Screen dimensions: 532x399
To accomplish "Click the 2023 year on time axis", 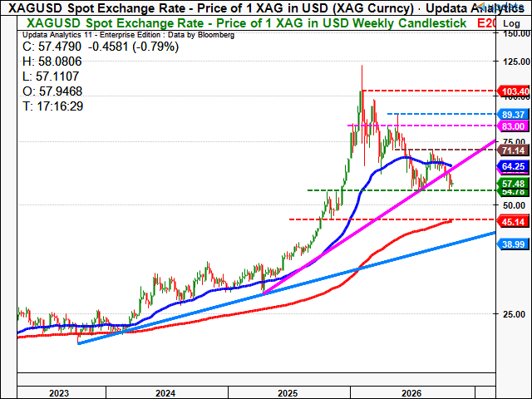I will click(x=59, y=393).
